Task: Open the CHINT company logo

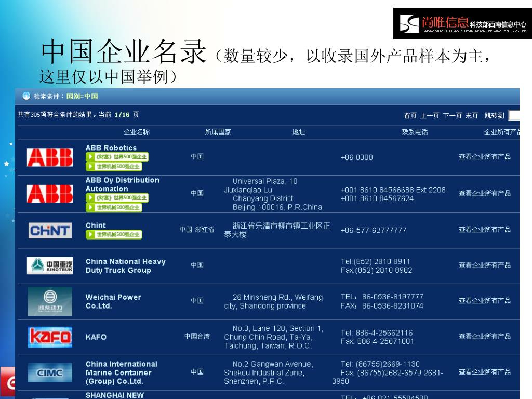Action: point(50,230)
